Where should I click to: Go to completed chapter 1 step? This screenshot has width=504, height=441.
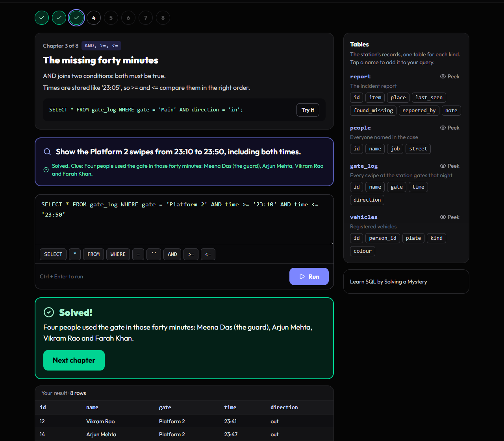pos(42,18)
